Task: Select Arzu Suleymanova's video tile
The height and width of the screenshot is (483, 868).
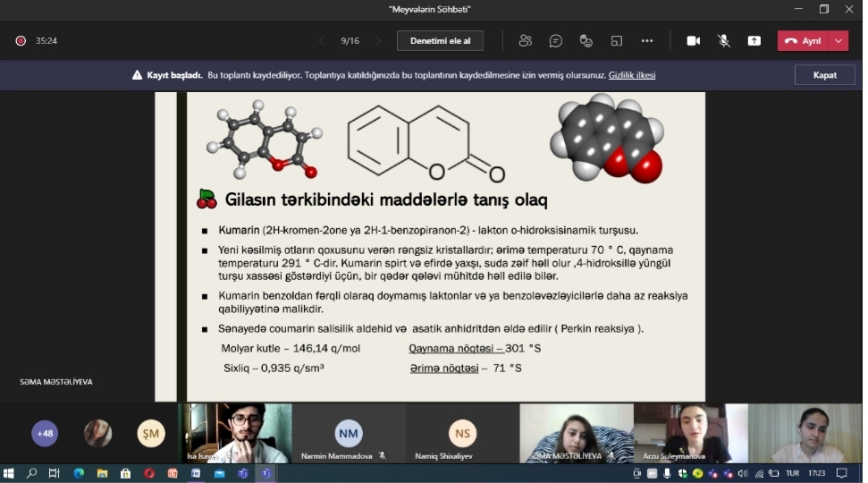Action: [x=689, y=433]
